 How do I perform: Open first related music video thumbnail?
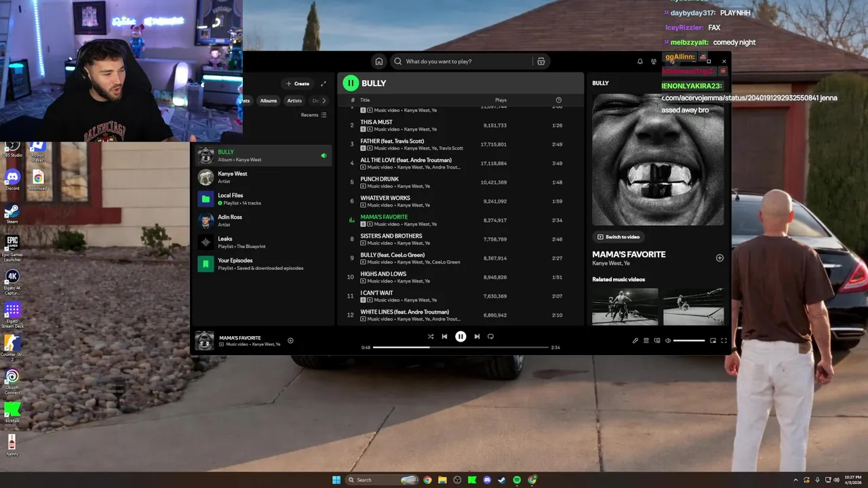tap(625, 306)
